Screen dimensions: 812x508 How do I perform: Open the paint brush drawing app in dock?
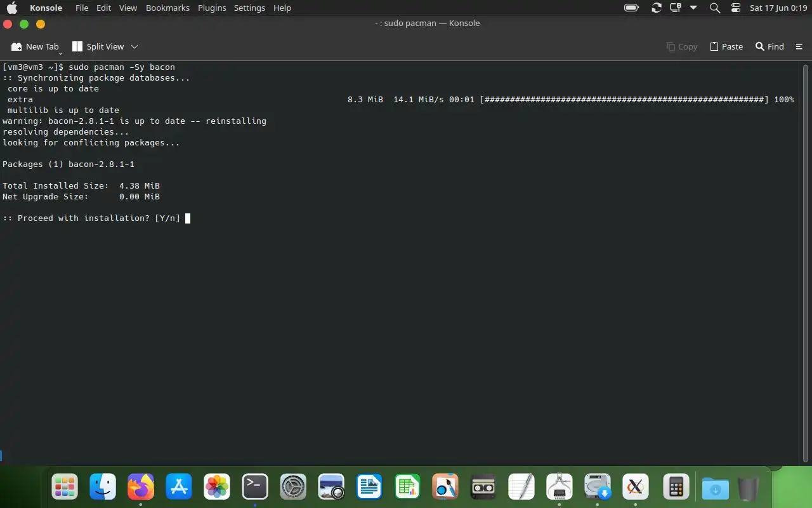pos(445,487)
